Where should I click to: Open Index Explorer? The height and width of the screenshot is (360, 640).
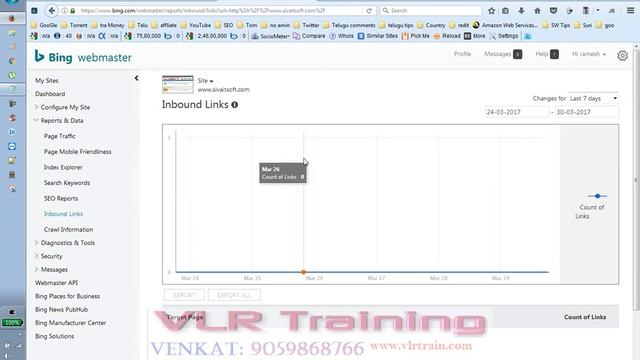63,167
